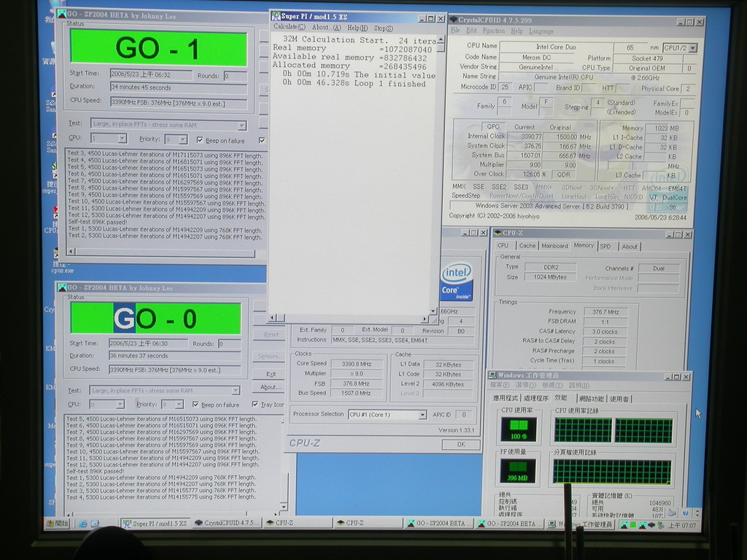Click the Intel Core inside logo in CPU-Z
The image size is (747, 560).
pyautogui.click(x=457, y=282)
